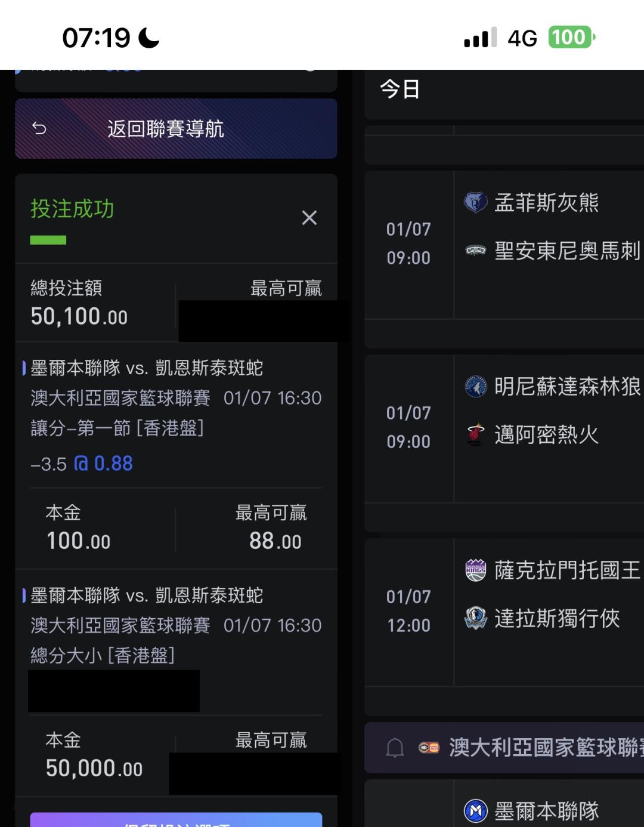The image size is (644, 827).
Task: Tap the -3.5 @ 0.88 handicap odds
Action: (x=82, y=464)
